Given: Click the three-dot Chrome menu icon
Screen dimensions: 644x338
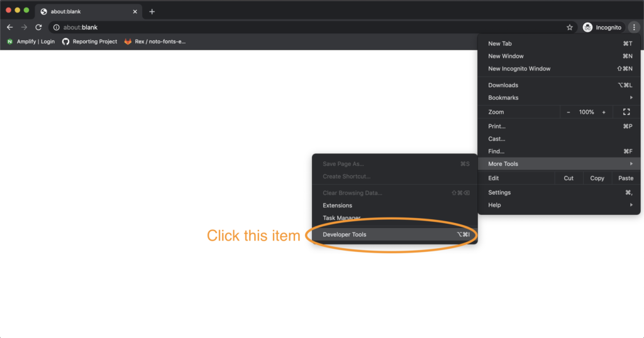Looking at the screenshot, I should (x=634, y=27).
